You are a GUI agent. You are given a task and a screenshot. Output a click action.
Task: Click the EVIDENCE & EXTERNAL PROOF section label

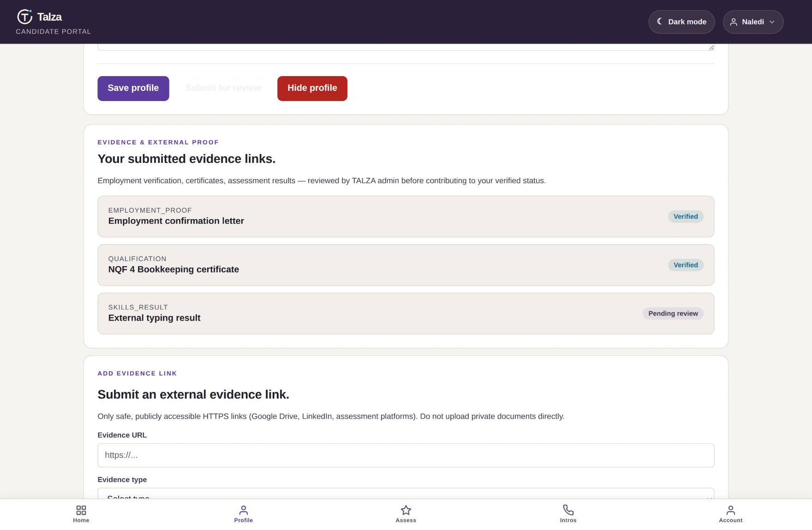pyautogui.click(x=158, y=143)
